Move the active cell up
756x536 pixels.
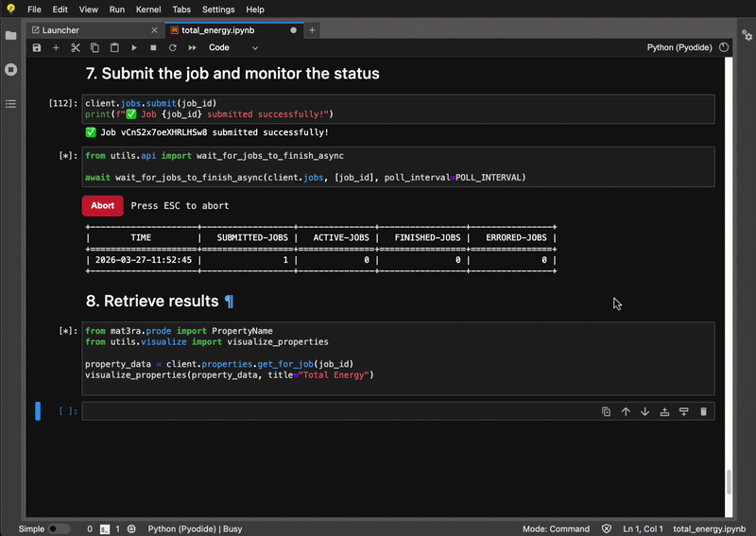pyautogui.click(x=626, y=411)
